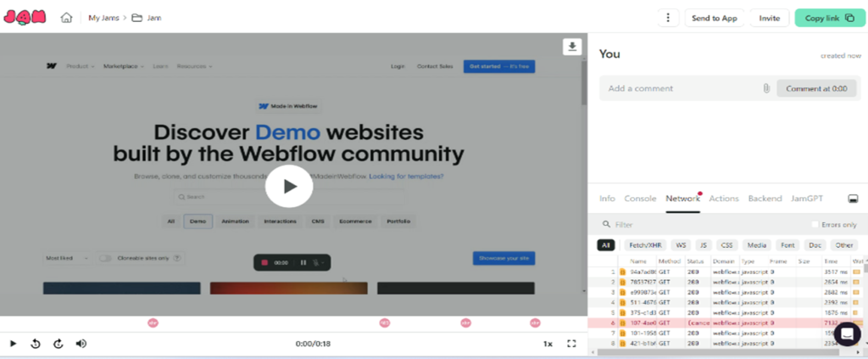This screenshot has width=868, height=359.
Task: Skip forward with the forward icon
Action: pyautogui.click(x=58, y=344)
